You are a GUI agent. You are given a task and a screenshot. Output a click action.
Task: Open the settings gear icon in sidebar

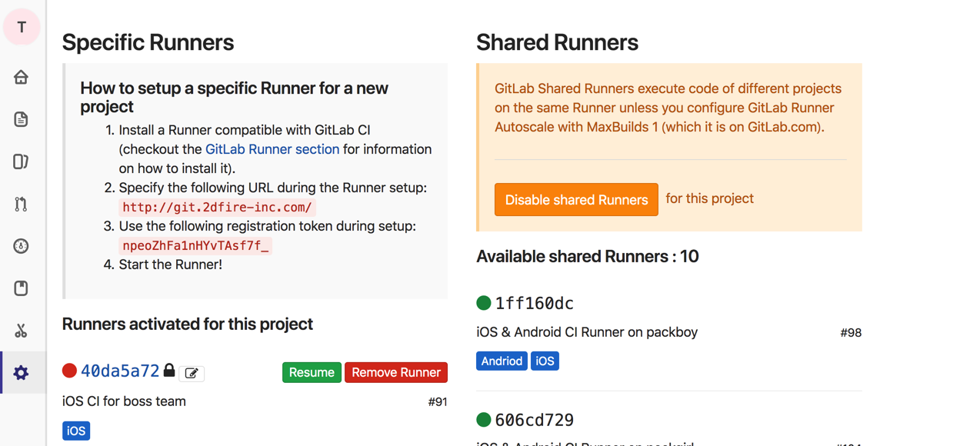click(22, 373)
